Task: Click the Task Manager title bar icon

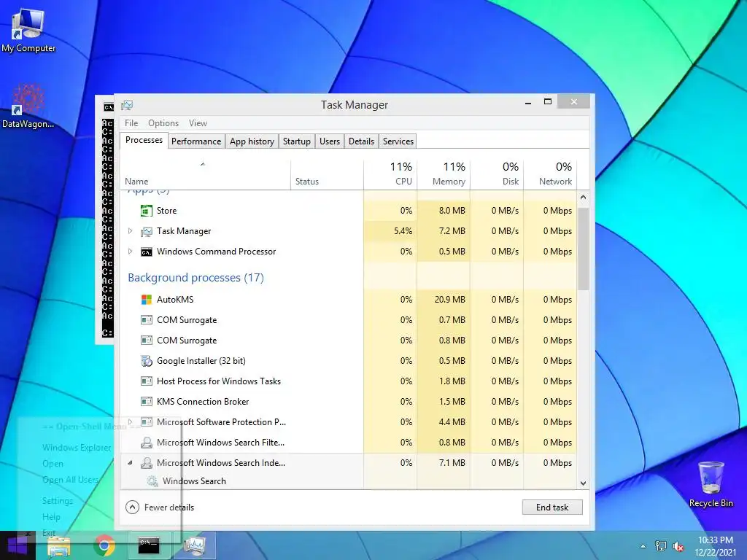Action: tap(127, 105)
